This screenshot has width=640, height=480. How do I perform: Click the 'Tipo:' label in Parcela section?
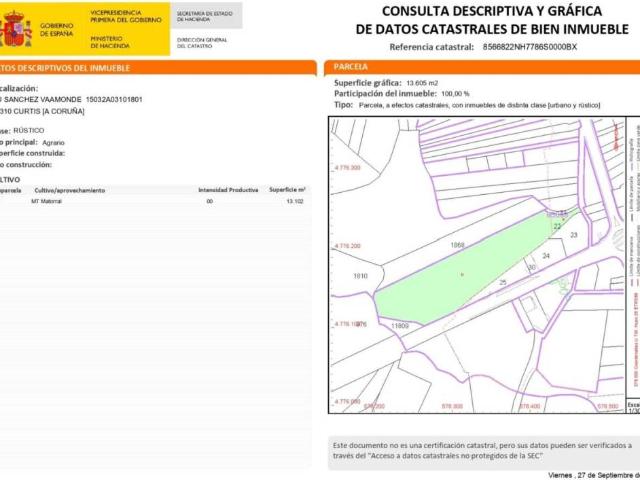343,105
